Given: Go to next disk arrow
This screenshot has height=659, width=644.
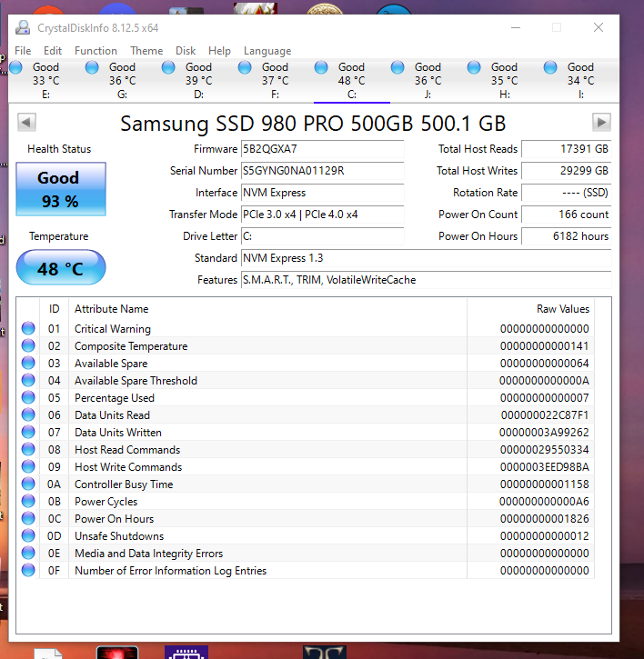Looking at the screenshot, I should [x=601, y=123].
